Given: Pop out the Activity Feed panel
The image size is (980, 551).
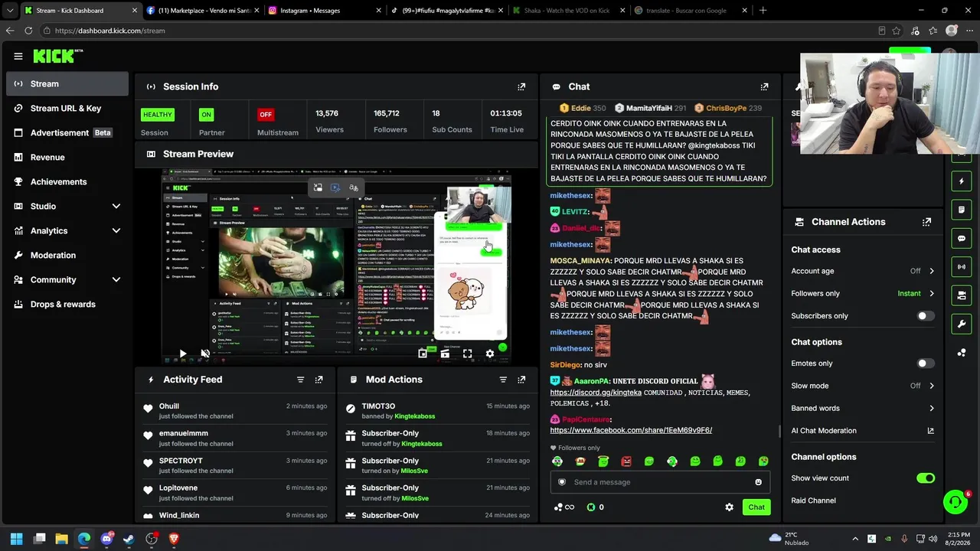Looking at the screenshot, I should tap(319, 380).
